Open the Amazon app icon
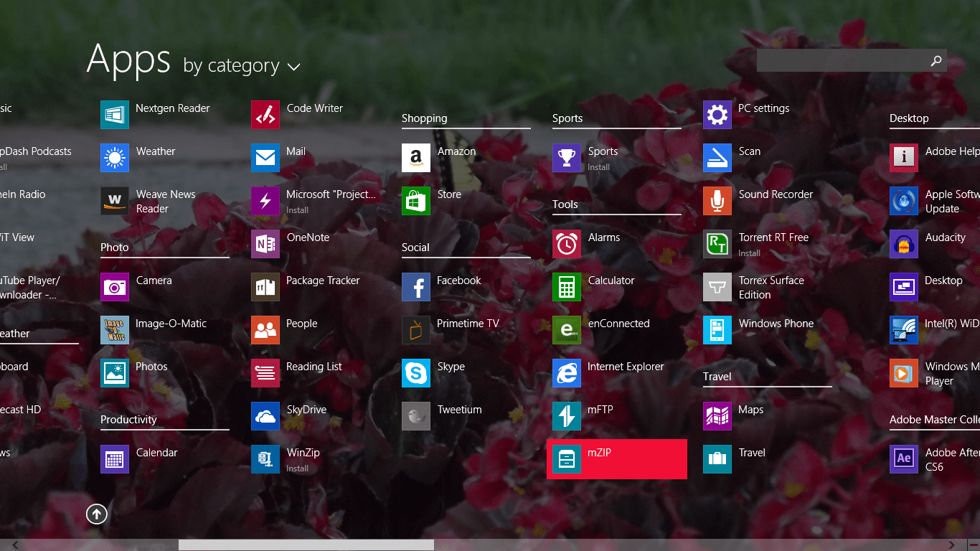 click(416, 158)
